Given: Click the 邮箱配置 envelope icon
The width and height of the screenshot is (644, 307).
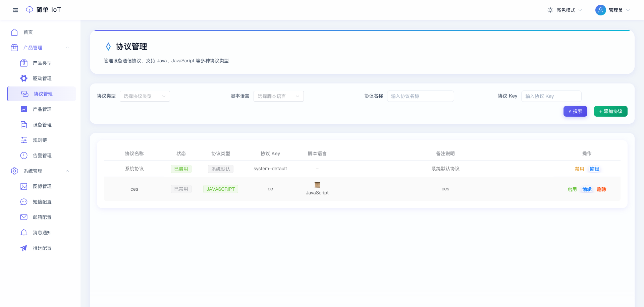Looking at the screenshot, I should click(24, 217).
